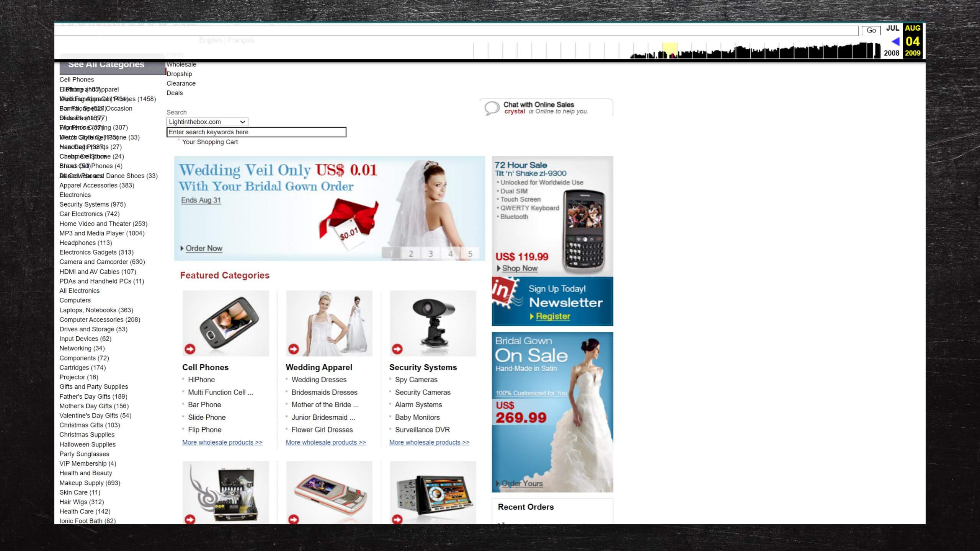Open the Bar Phone link
Screen dimensions: 980x551
(204, 405)
